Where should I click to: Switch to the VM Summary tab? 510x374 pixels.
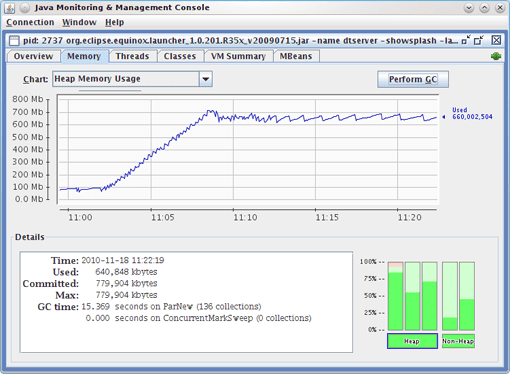click(x=238, y=56)
